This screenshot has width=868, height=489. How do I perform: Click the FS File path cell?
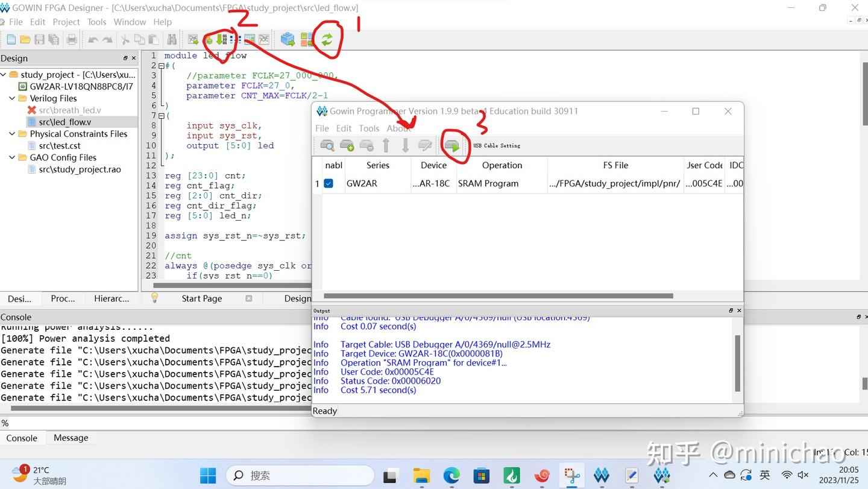[615, 183]
